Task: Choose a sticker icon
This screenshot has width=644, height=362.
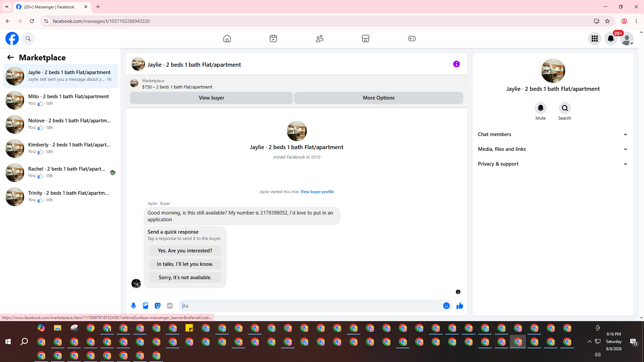Action: point(158,306)
